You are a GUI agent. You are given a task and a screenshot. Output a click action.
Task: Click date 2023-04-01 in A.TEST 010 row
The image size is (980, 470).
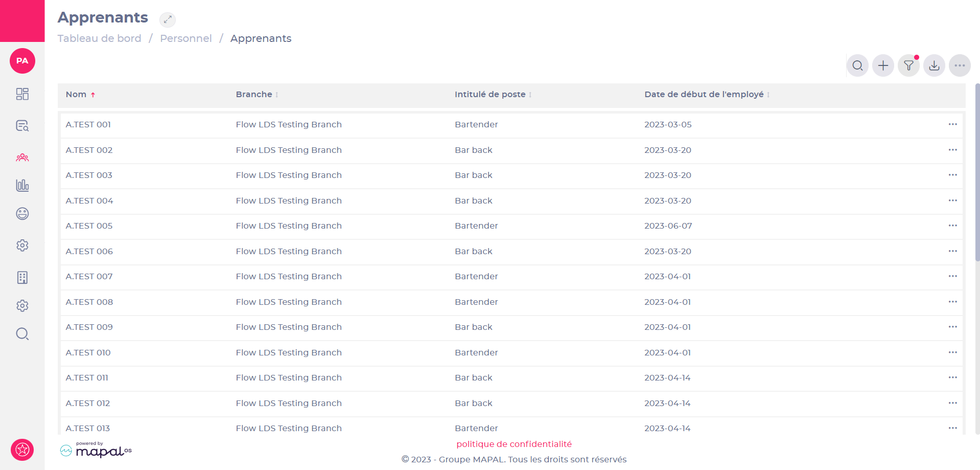tap(667, 352)
